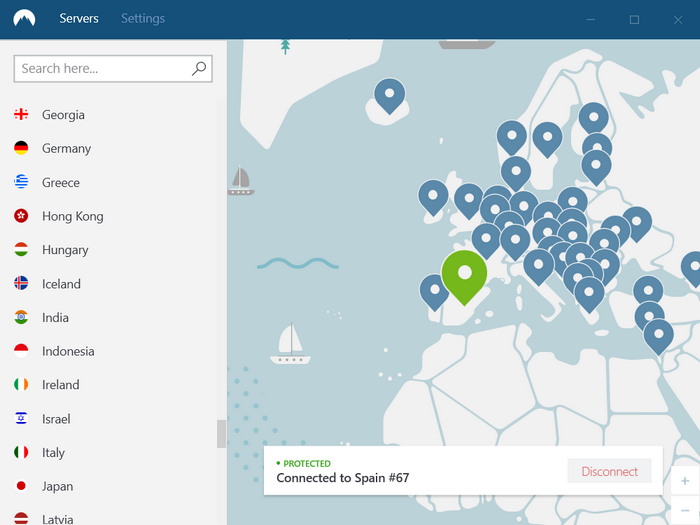Screen dimensions: 700x525
Task: Choose Ireland in the country list
Action: [61, 385]
